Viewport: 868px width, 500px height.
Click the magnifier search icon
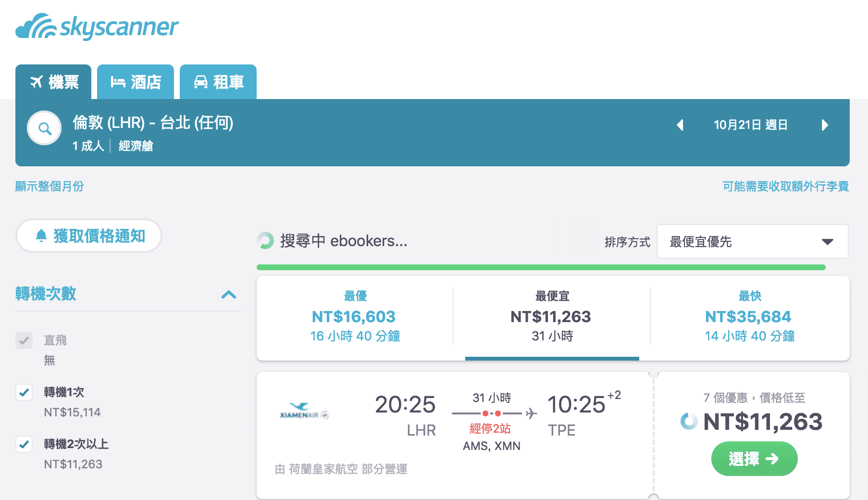coord(45,128)
